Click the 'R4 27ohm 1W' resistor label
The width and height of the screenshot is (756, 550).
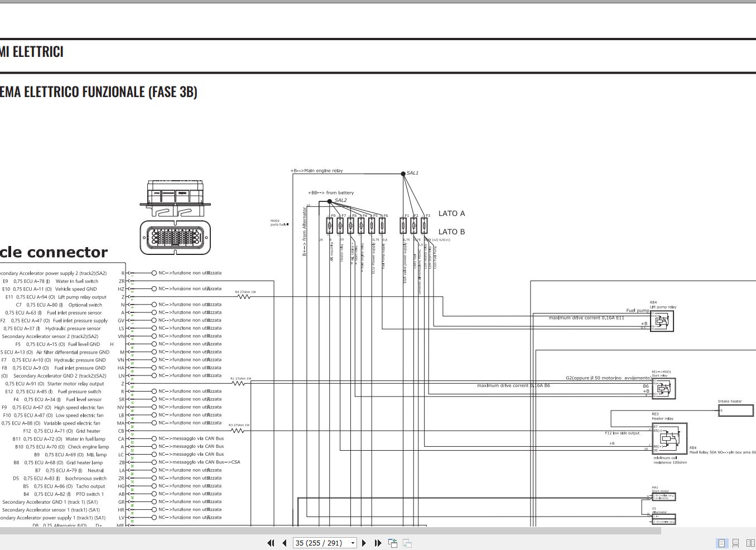245,292
